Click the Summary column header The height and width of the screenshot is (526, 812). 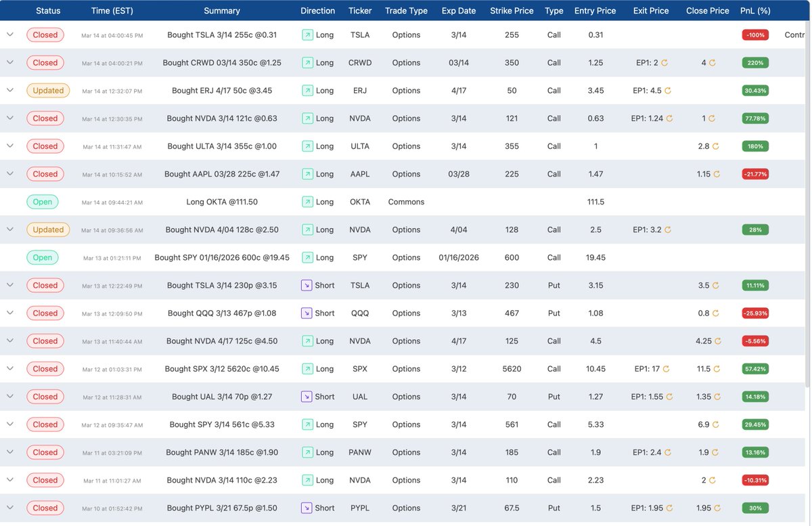pos(222,11)
